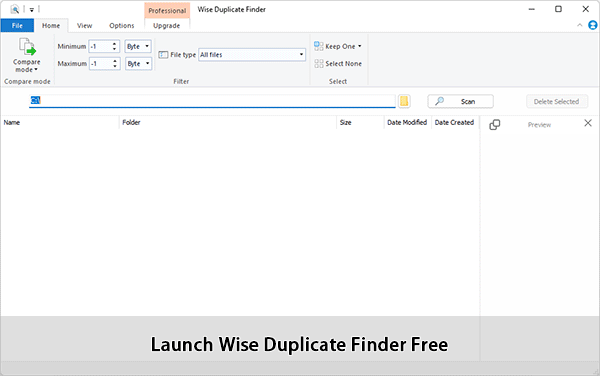This screenshot has width=600, height=376.
Task: Increase the Minimum size value
Action: pyautogui.click(x=114, y=44)
